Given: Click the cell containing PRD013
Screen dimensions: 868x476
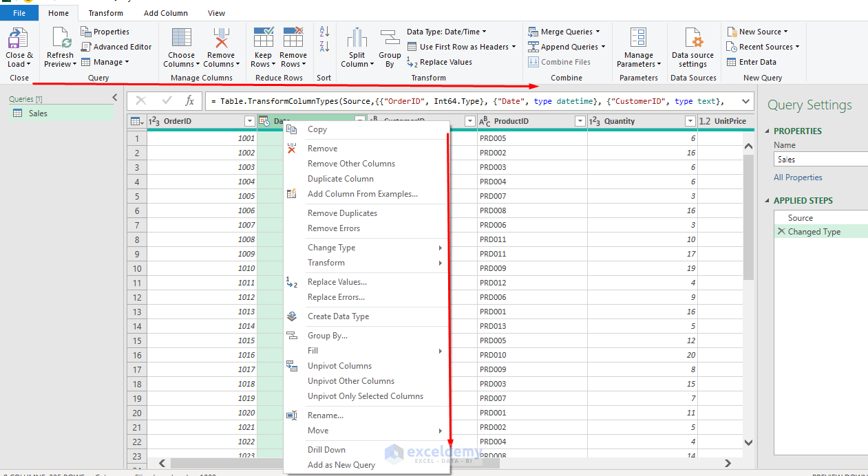Looking at the screenshot, I should pos(532,326).
